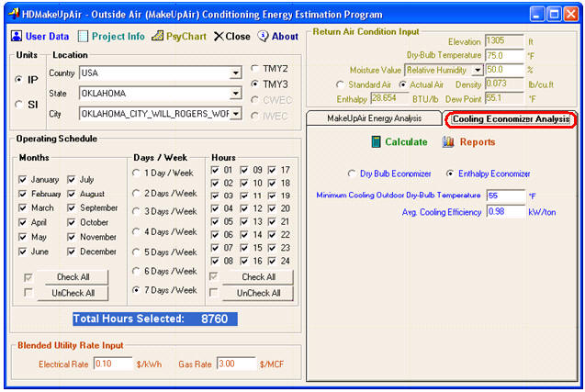This screenshot has width=585, height=392.
Task: Click the HDMakeUpAir title bar app icon
Action: [14, 14]
